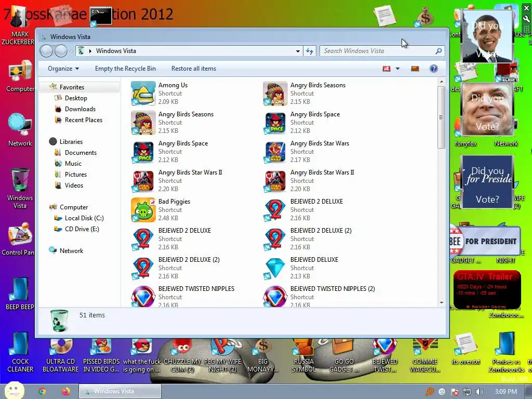Open Firefox from the taskbar

(x=66, y=392)
